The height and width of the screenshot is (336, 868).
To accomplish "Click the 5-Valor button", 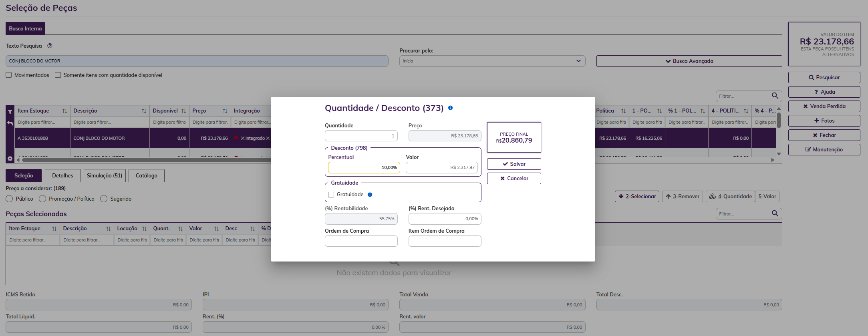I will 767,196.
